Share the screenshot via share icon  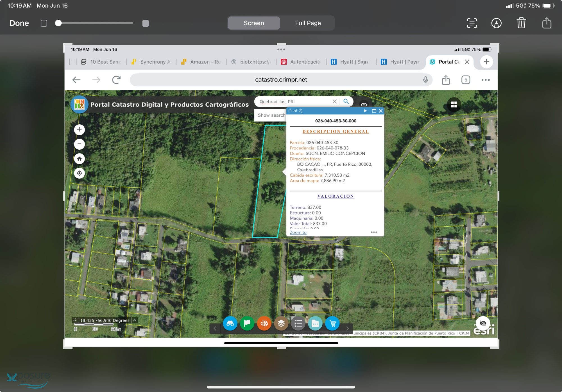pos(547,23)
